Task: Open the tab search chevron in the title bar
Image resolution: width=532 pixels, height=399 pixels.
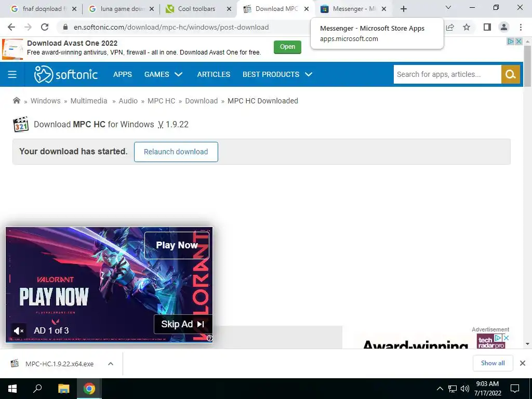Action: [448, 7]
